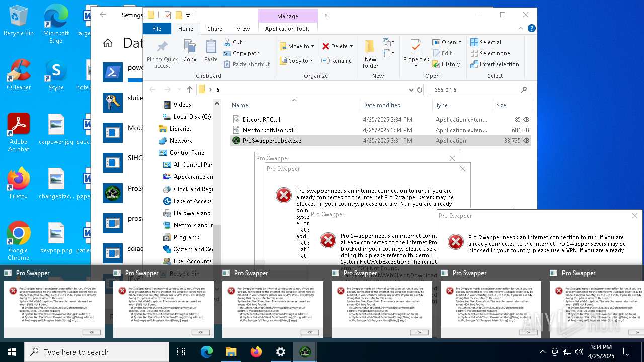Viewport: 644px width, 362px height.
Task: Open Recycle Bin desktop icon
Action: click(x=19, y=21)
